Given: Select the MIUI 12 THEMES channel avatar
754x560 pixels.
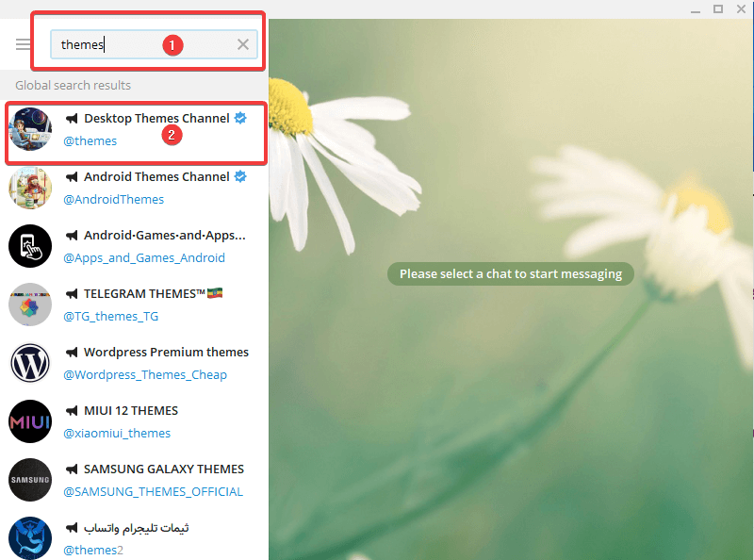Looking at the screenshot, I should pos(30,421).
